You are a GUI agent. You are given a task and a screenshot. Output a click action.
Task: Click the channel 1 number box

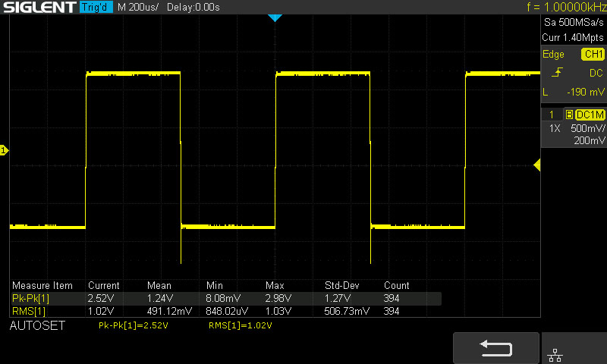[x=552, y=115]
